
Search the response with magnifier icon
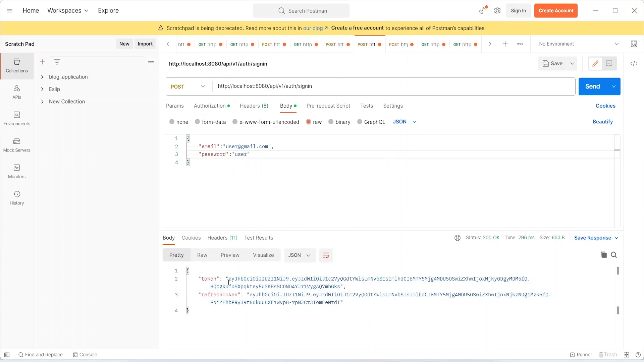point(614,255)
